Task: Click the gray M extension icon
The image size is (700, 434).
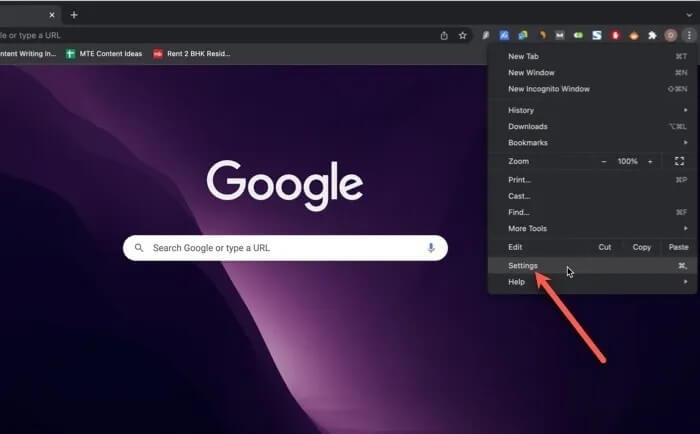Action: 559,35
